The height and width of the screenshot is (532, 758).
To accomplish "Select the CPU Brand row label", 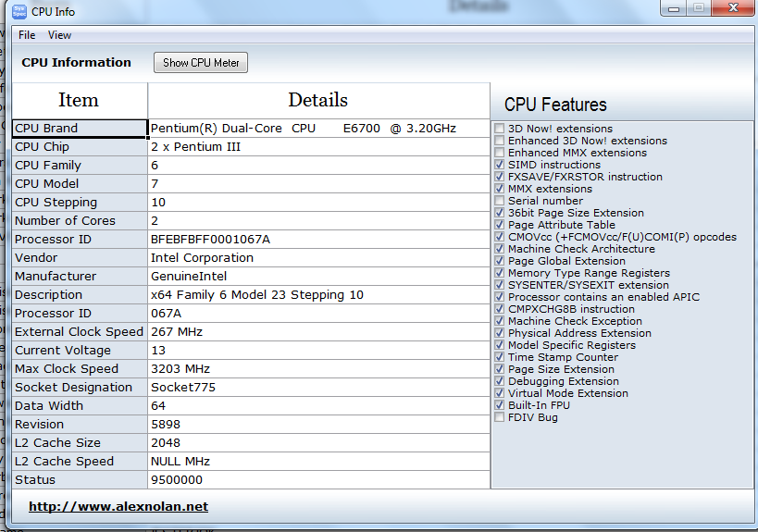I will [x=80, y=128].
